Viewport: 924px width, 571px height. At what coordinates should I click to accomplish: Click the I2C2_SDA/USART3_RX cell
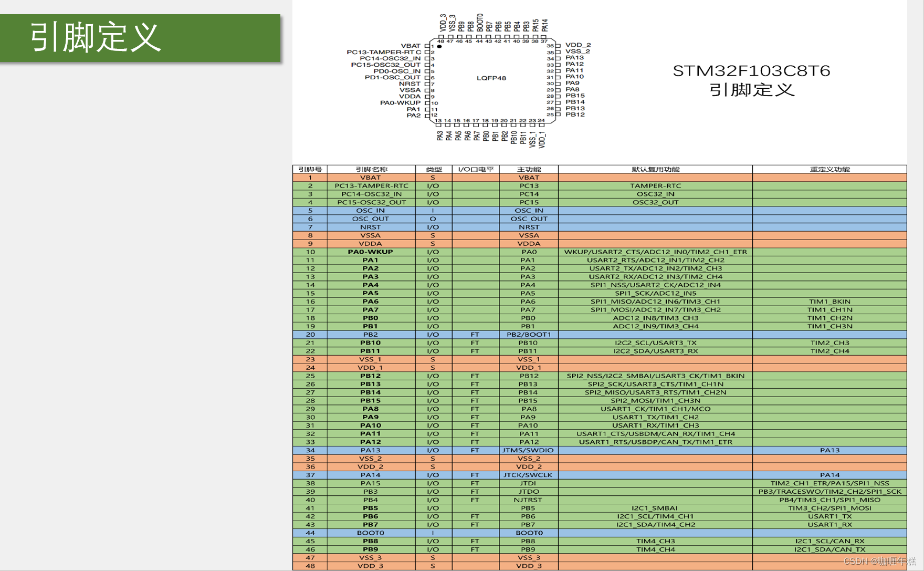pyautogui.click(x=655, y=351)
